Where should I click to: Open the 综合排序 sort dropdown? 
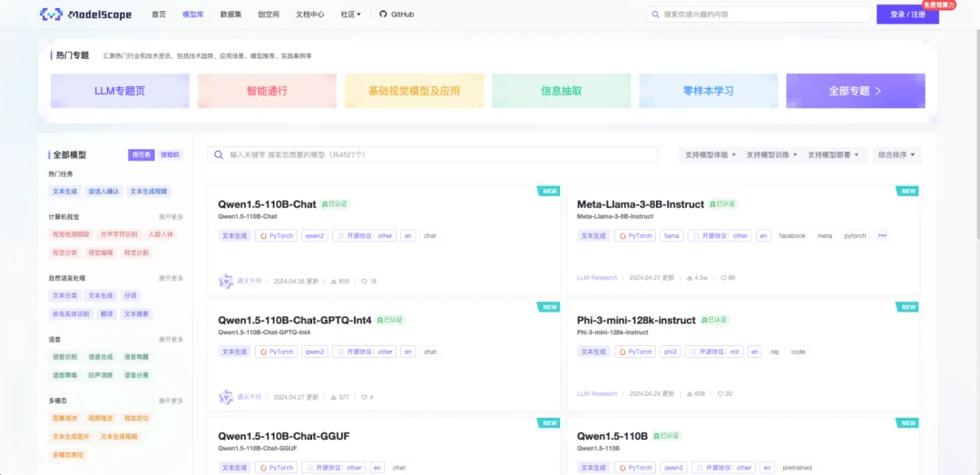click(x=897, y=154)
